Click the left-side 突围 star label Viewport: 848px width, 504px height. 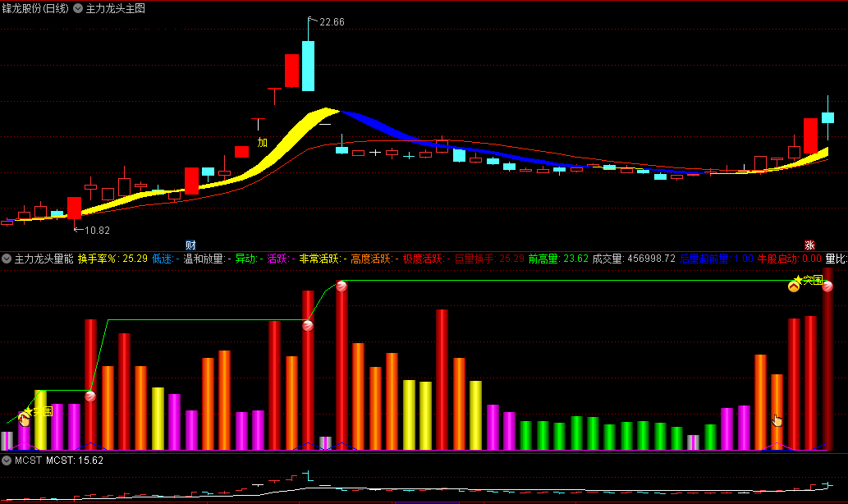pyautogui.click(x=39, y=411)
